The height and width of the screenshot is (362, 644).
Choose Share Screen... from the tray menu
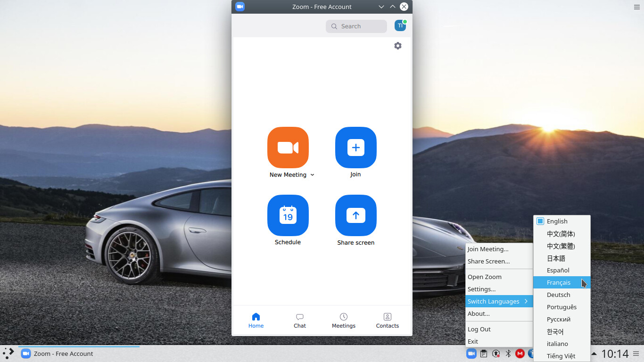pos(499,261)
